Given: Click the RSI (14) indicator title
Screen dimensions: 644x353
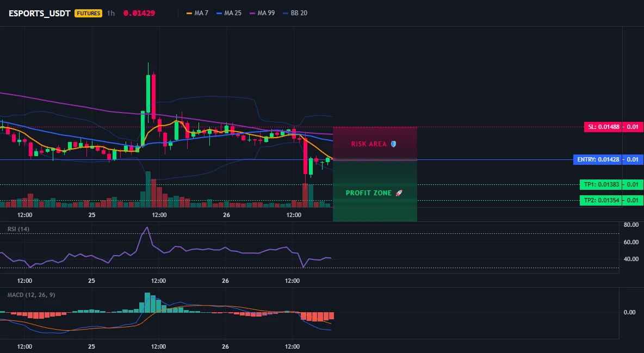Looking at the screenshot, I should (18, 229).
